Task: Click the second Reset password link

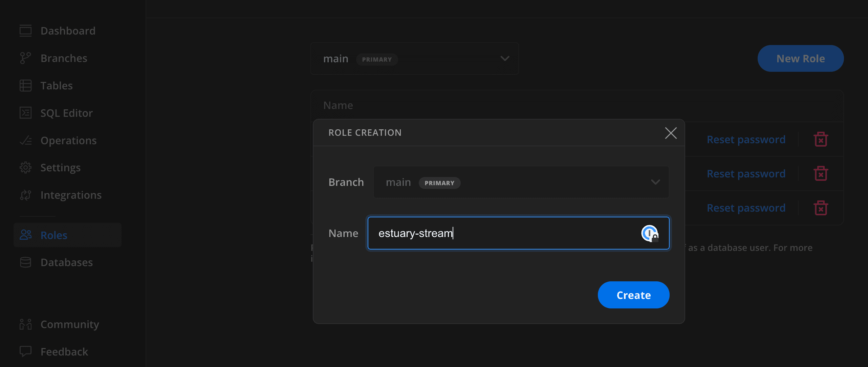Action: [746, 174]
